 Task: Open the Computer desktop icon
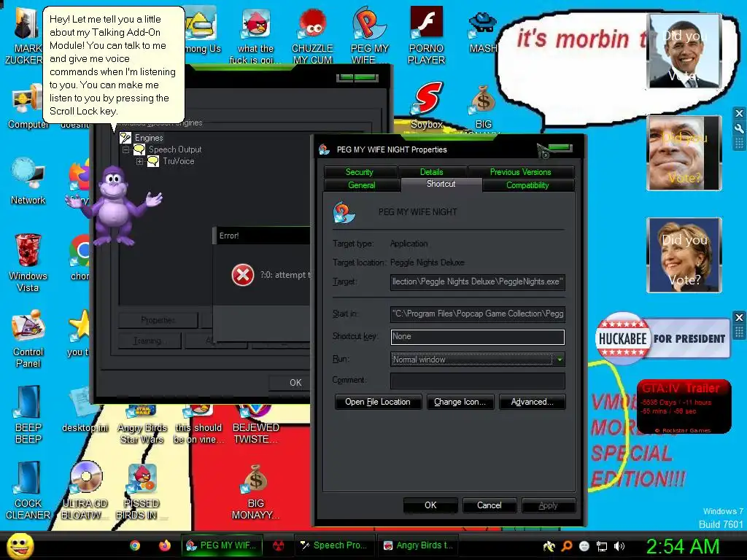[x=28, y=106]
